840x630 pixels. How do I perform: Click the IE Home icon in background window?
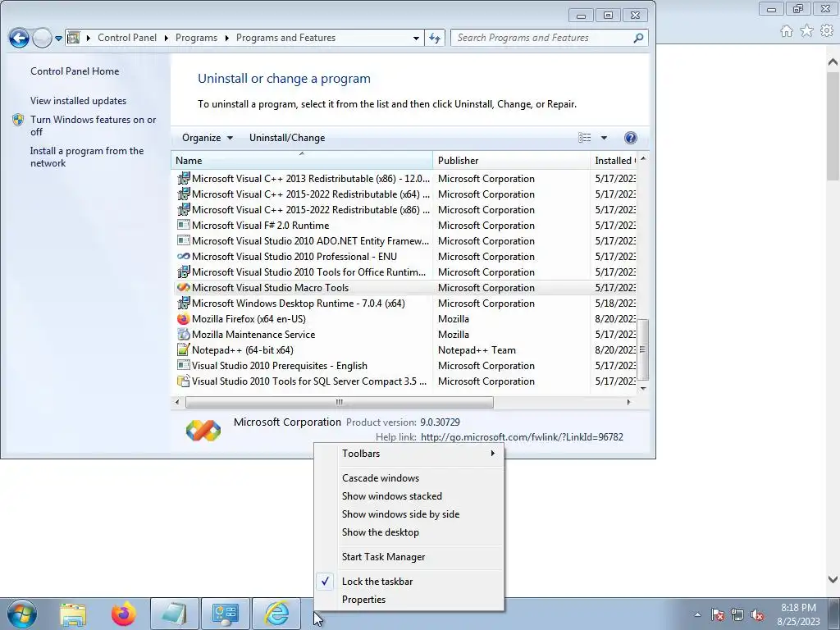787,31
